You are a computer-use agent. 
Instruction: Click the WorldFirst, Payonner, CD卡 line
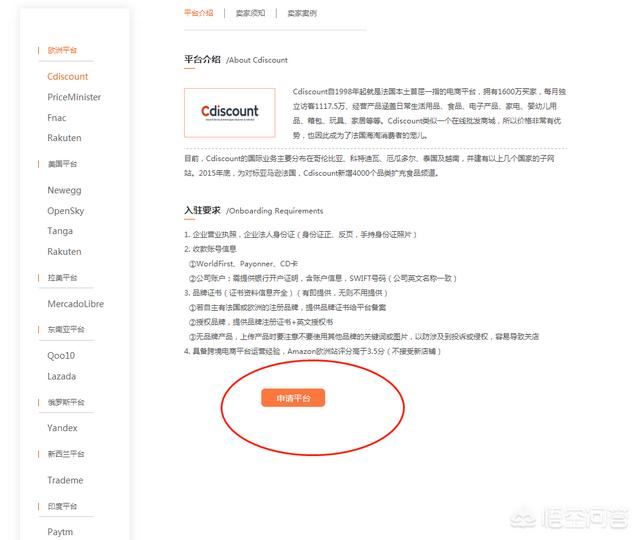point(243,264)
